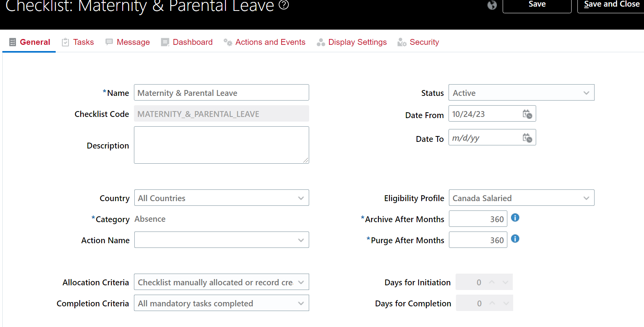Image resolution: width=644 pixels, height=327 pixels.
Task: Click the Actions and Events gear icon
Action: click(228, 42)
